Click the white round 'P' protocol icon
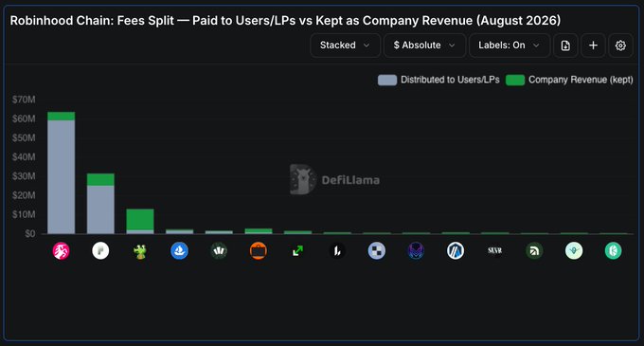The height and width of the screenshot is (346, 644). pyautogui.click(x=100, y=250)
